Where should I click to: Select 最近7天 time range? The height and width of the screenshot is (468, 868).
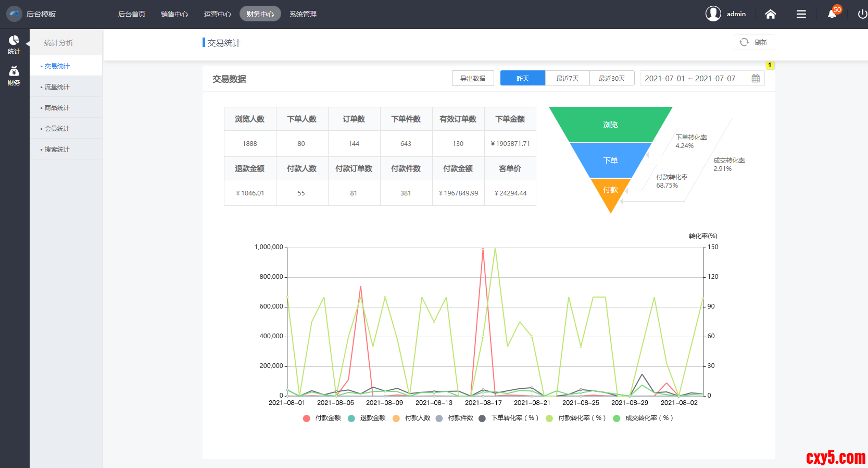point(567,78)
